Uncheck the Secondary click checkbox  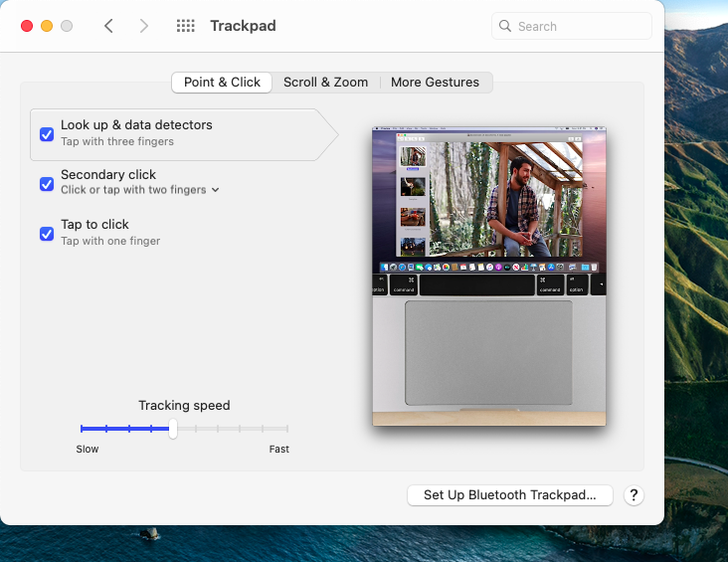point(47,184)
